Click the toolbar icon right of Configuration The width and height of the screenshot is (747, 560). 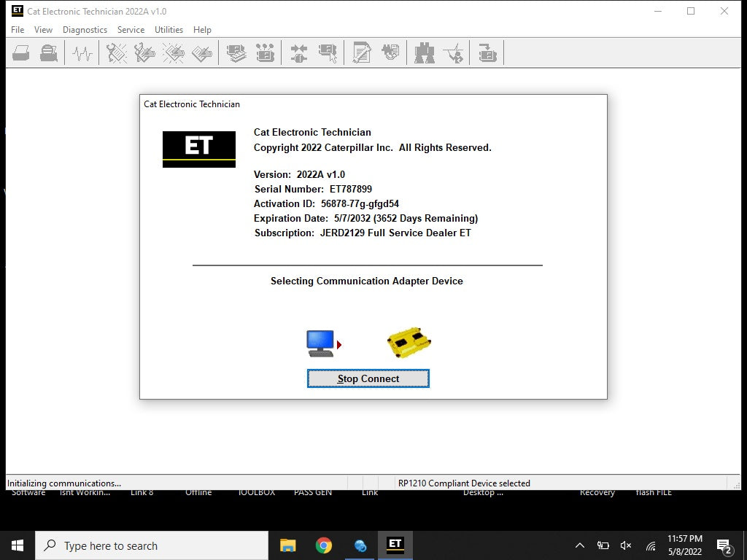[390, 52]
